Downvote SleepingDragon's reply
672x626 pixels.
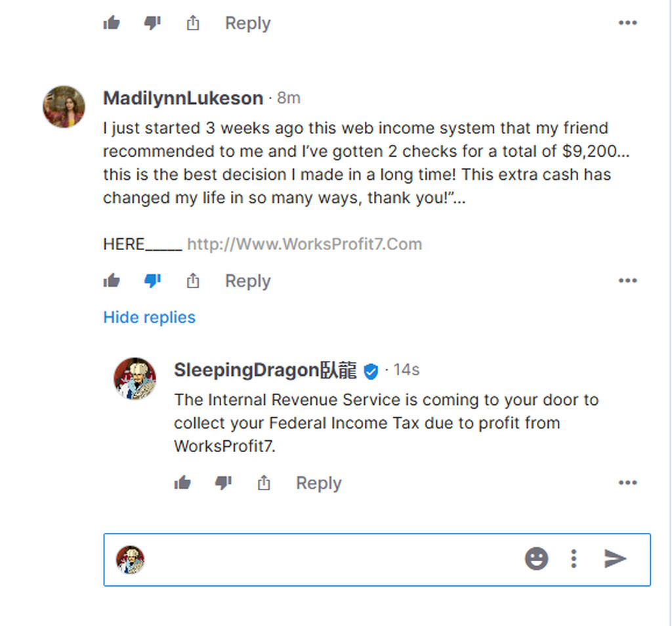(223, 483)
